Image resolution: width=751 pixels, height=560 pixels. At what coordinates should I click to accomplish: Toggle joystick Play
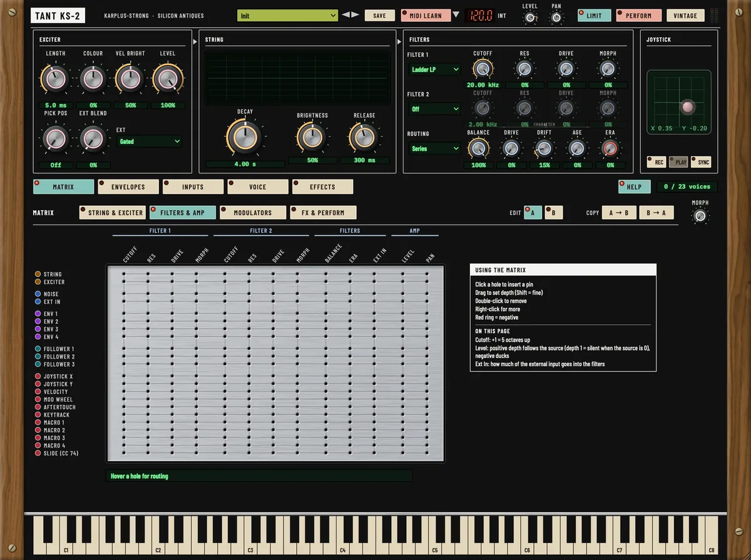pos(678,162)
